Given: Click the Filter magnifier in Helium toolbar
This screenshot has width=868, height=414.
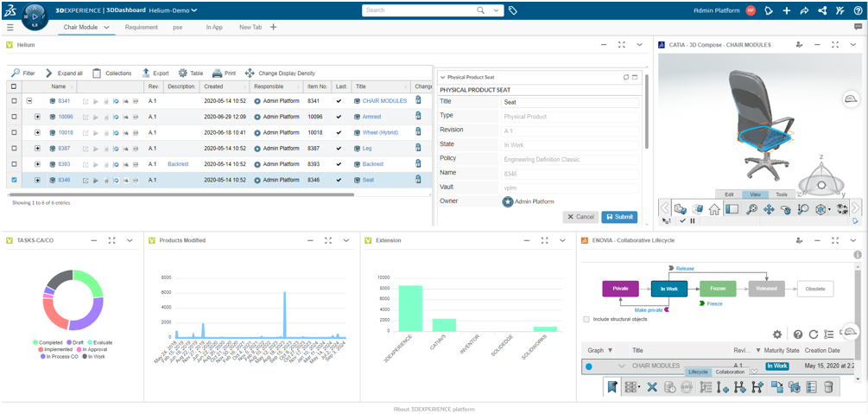Looking at the screenshot, I should (16, 73).
